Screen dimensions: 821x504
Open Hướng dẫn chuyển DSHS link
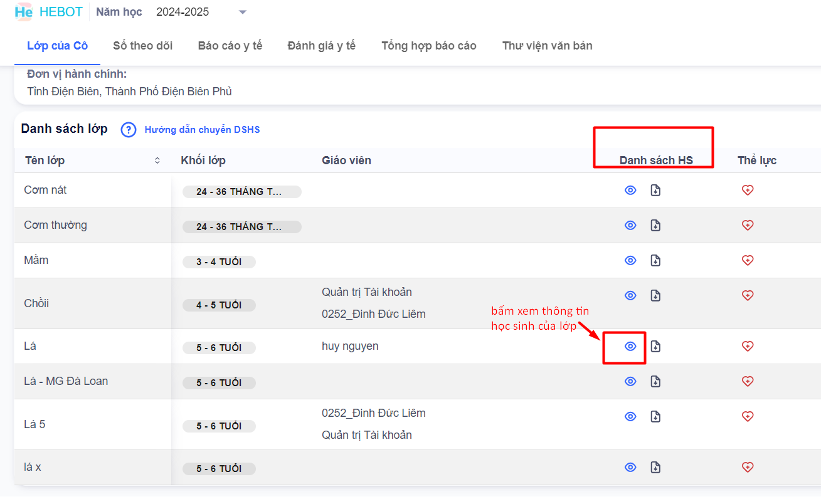point(202,130)
